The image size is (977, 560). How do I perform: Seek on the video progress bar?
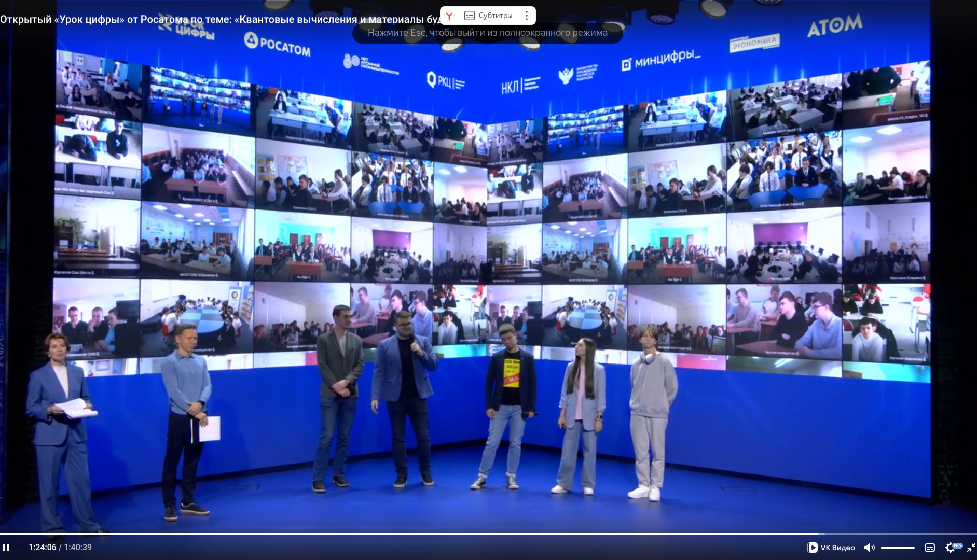pos(488,534)
